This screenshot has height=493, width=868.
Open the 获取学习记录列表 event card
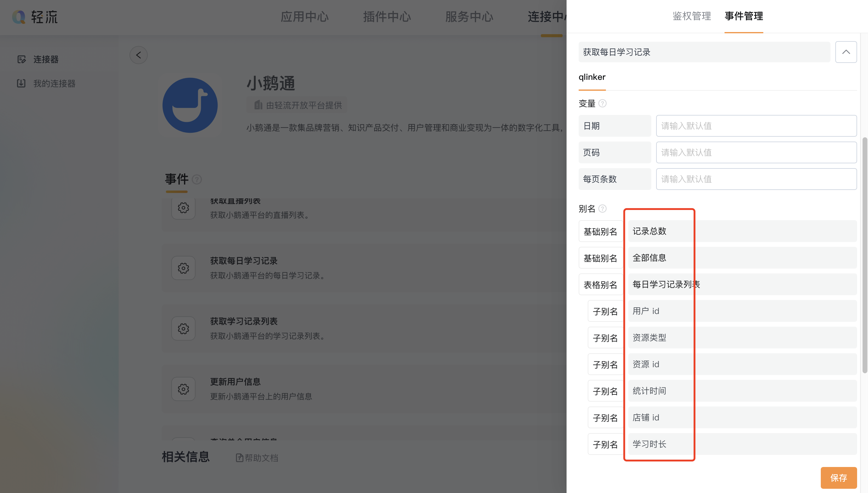364,328
